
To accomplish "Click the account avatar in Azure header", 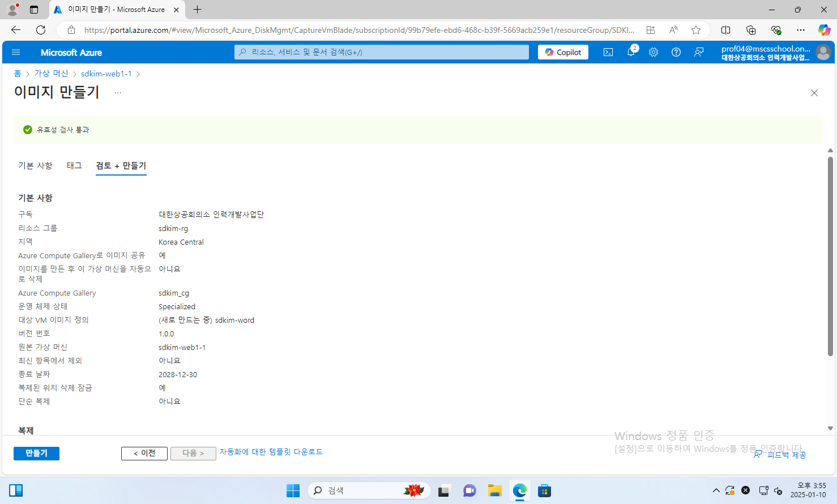I will [823, 52].
